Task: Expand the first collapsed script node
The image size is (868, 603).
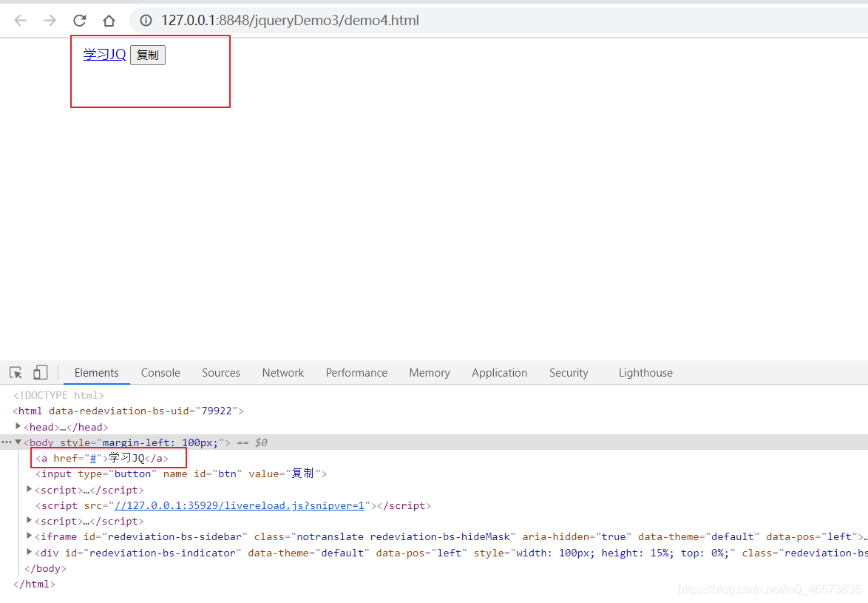Action: pos(30,490)
